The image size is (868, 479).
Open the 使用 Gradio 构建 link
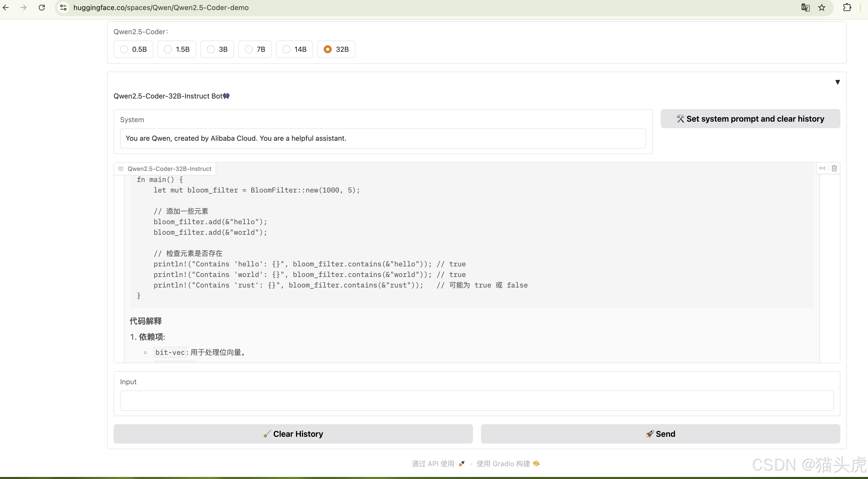coord(508,464)
